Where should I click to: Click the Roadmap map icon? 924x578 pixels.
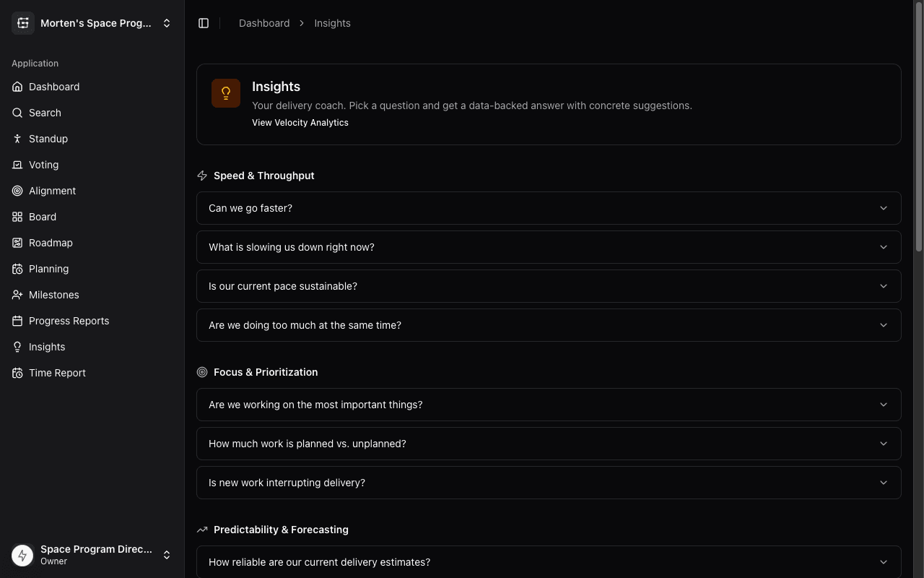(x=17, y=243)
